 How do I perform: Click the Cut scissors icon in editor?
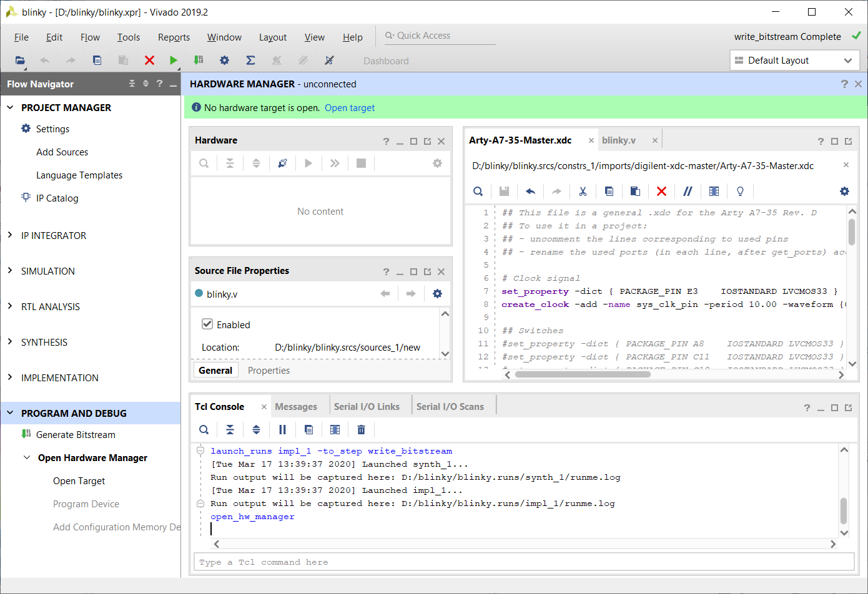(x=583, y=192)
